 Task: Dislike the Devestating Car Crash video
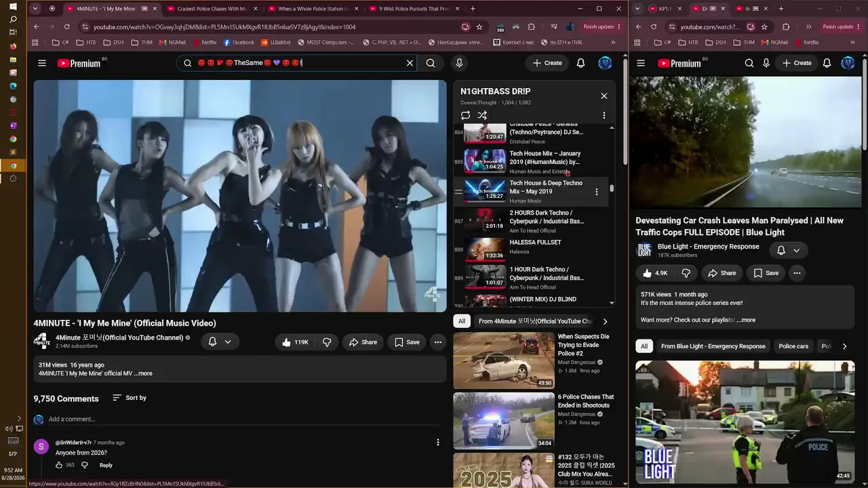point(686,273)
